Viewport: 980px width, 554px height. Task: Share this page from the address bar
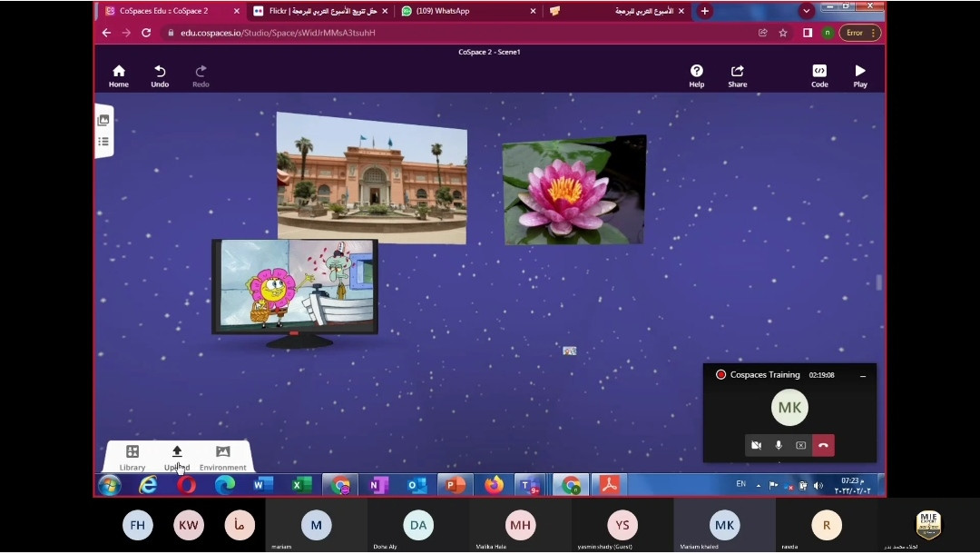click(762, 33)
